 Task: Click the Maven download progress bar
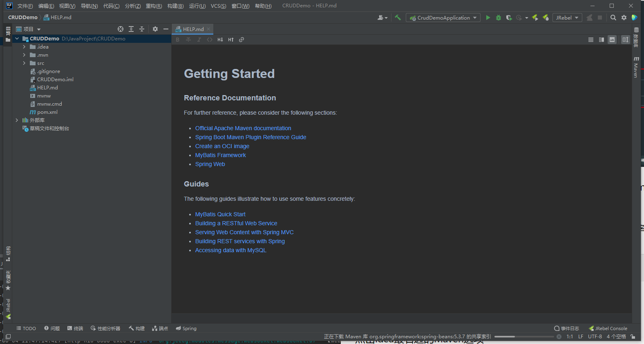[x=524, y=337]
